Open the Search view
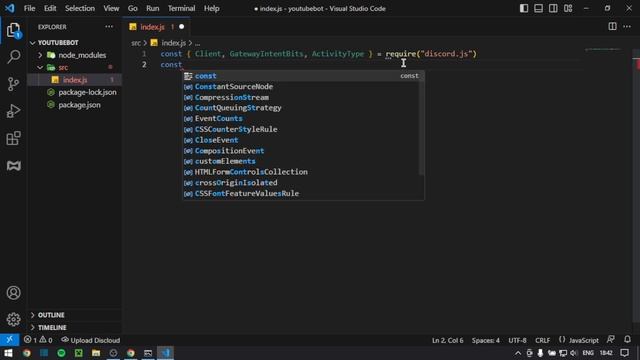Screen dimensions: 640x360 click(13, 57)
